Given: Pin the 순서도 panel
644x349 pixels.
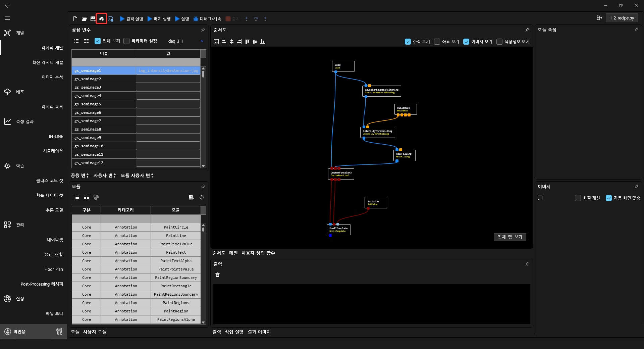Looking at the screenshot, I should pyautogui.click(x=527, y=30).
